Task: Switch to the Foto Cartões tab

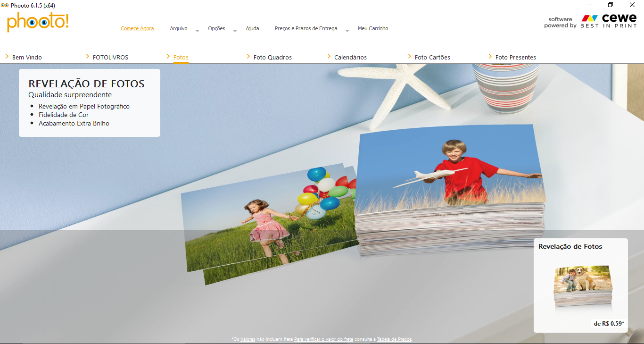Action: (432, 57)
